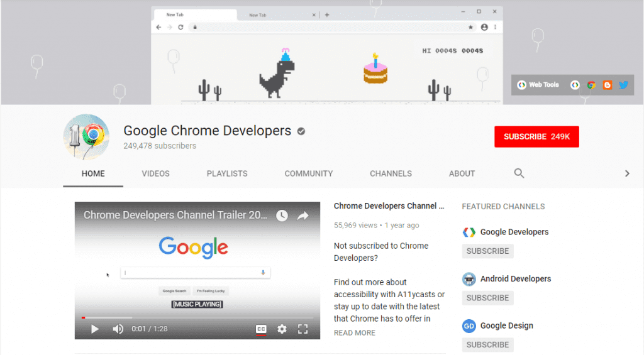Open the COMMUNITY tab

[309, 173]
